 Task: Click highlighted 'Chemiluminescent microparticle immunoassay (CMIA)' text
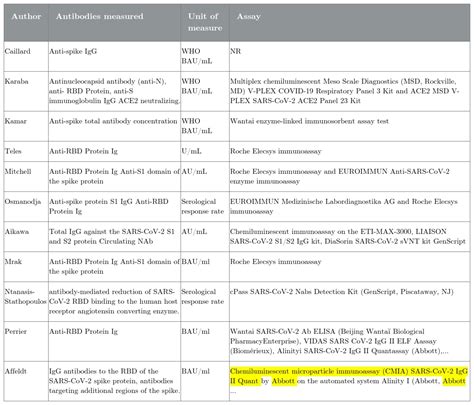tap(319, 371)
